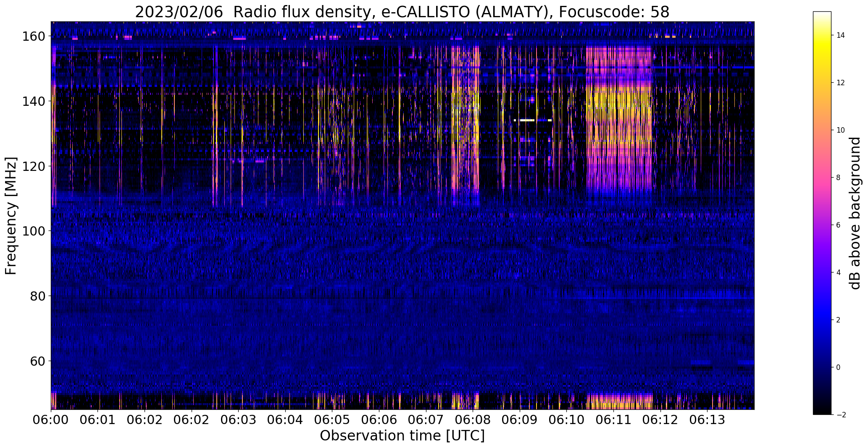Click the 06:09 time tick label
The image size is (868, 448).
[x=520, y=419]
